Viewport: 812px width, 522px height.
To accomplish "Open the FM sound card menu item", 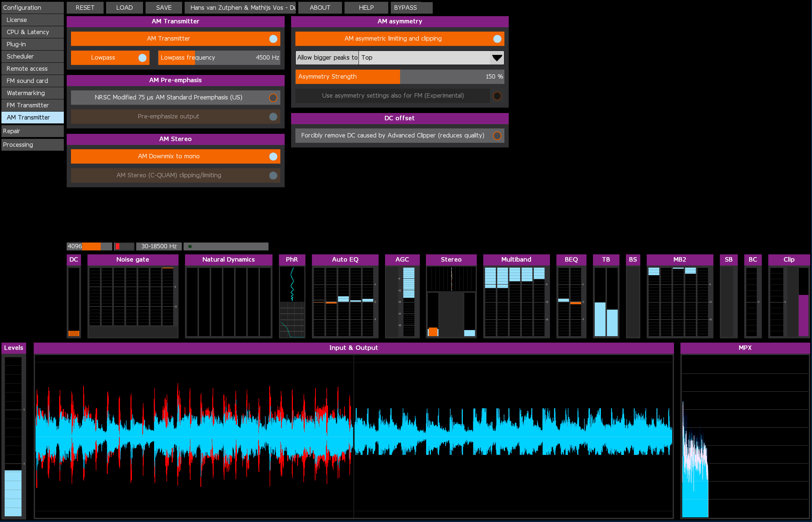I will 32,81.
